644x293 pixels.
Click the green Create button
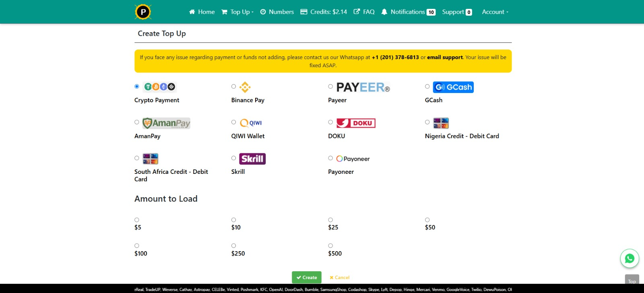coord(307,277)
